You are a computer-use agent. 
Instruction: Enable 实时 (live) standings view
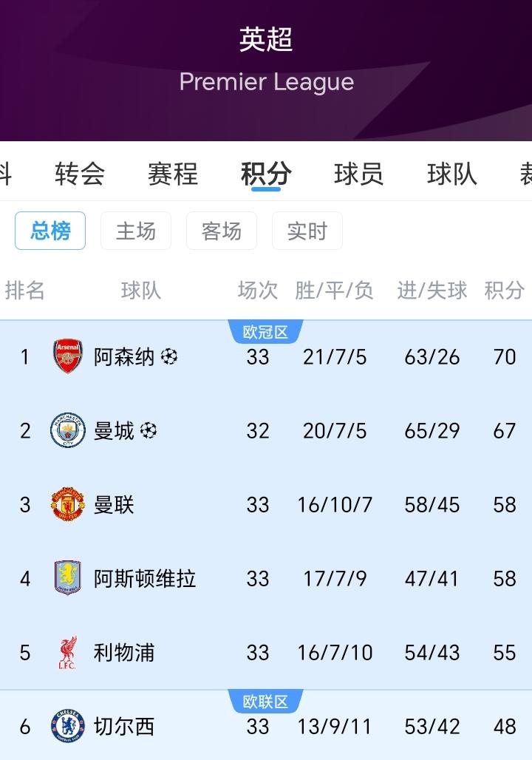pyautogui.click(x=307, y=231)
